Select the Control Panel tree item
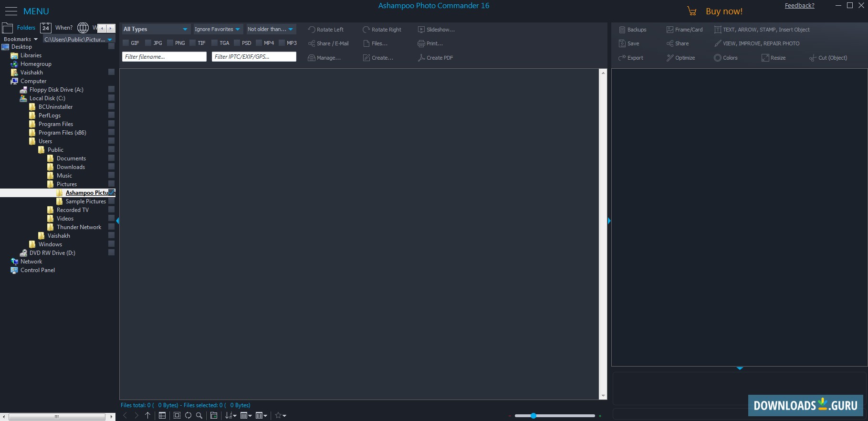 pyautogui.click(x=37, y=270)
